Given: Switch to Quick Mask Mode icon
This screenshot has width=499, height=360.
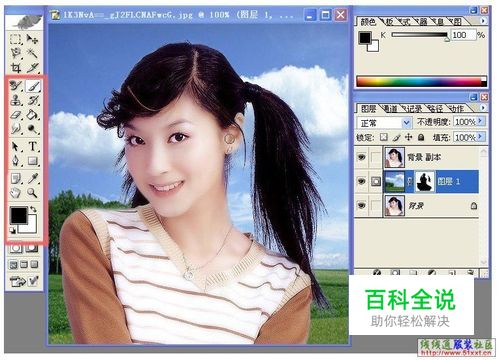Looking at the screenshot, I should pyautogui.click(x=32, y=248).
